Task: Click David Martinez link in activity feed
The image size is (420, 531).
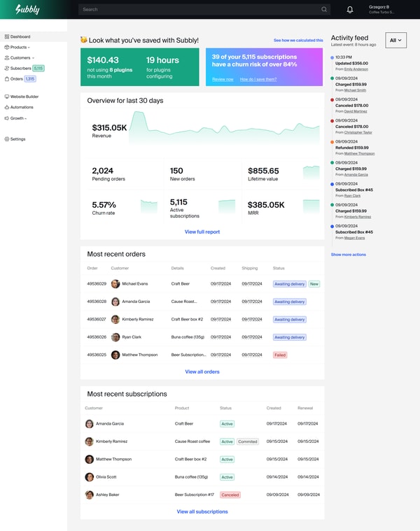Action: coord(356,111)
